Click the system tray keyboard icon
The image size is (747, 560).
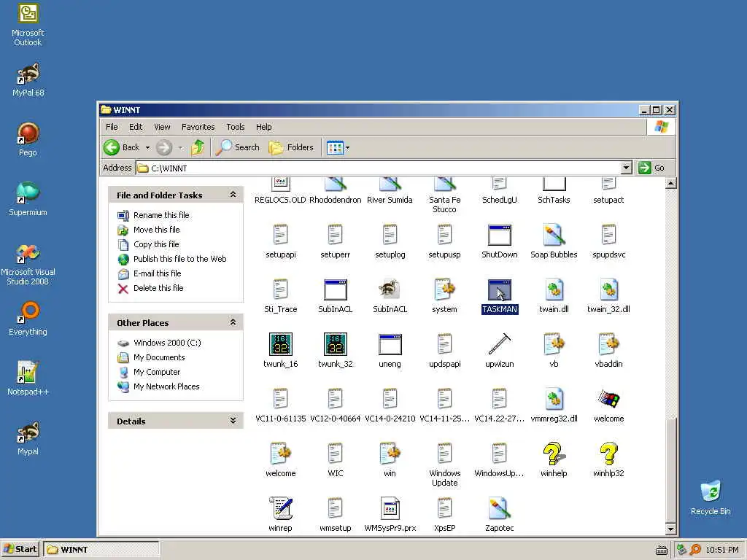tap(661, 550)
